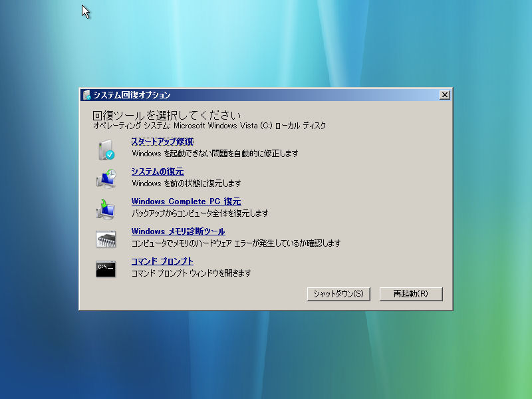Click the Complete PC Restore icon
This screenshot has height=399, width=532.
coord(106,209)
